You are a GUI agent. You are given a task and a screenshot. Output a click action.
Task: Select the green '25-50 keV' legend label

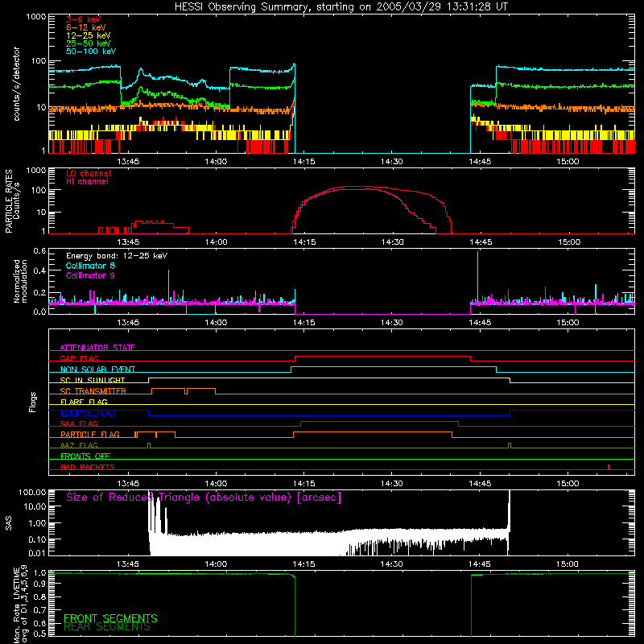tap(89, 43)
